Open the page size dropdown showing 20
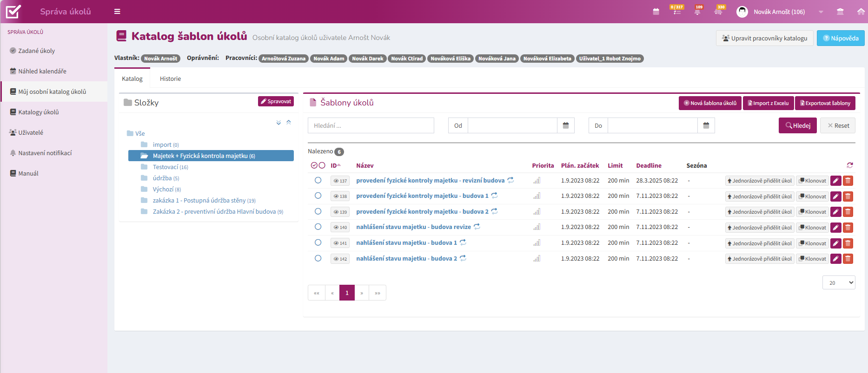This screenshot has height=373, width=868. coord(839,282)
